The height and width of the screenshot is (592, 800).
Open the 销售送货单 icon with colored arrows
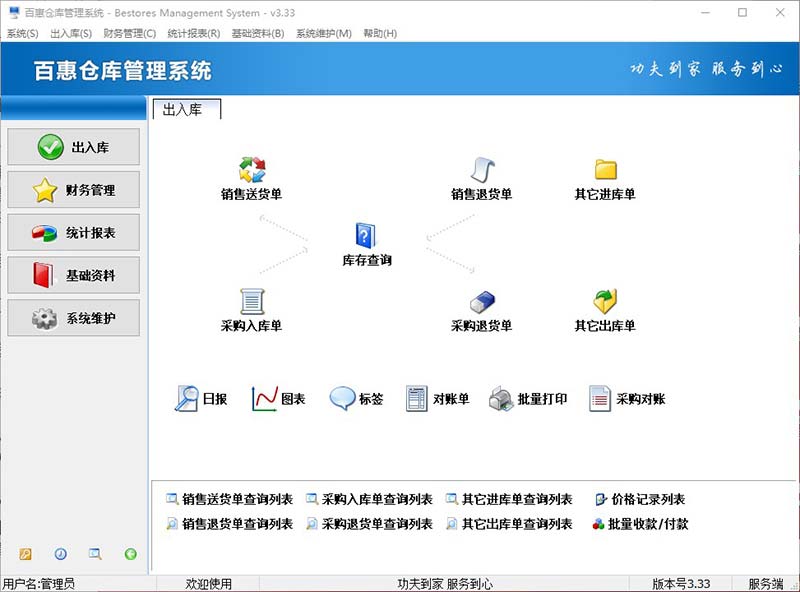pos(252,169)
